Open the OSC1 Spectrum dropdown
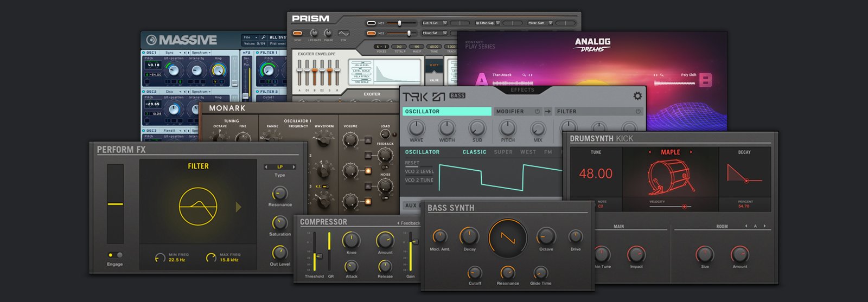Image resolution: width=868 pixels, height=302 pixels. 202,53
